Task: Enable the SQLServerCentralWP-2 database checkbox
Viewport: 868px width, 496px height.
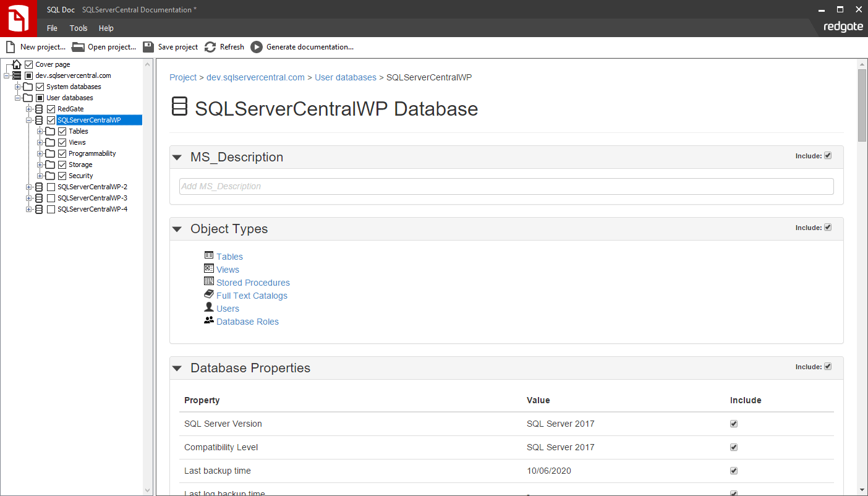Action: click(x=51, y=187)
